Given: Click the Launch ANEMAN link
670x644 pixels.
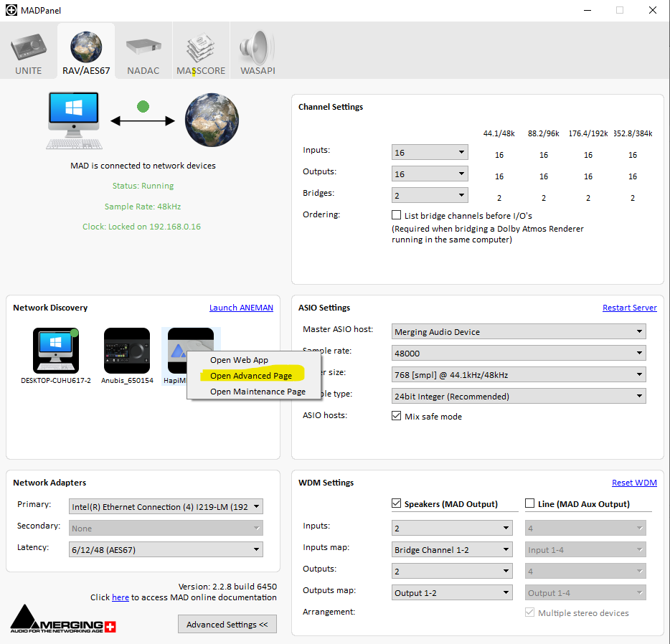Looking at the screenshot, I should point(241,308).
